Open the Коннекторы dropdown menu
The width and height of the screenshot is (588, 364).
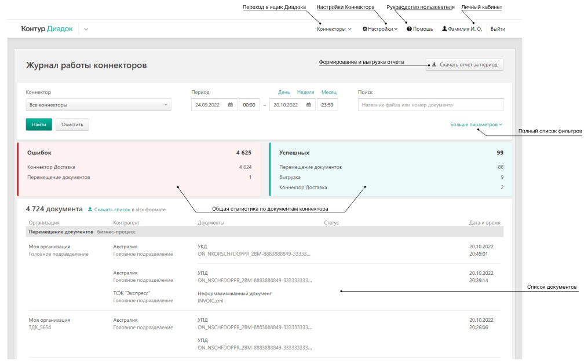[x=334, y=29]
